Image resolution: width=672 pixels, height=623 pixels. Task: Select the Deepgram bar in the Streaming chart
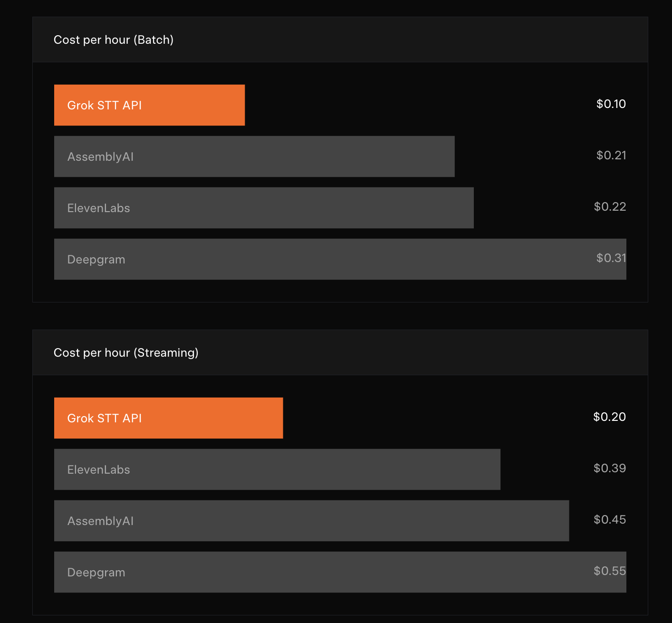pyautogui.click(x=333, y=572)
